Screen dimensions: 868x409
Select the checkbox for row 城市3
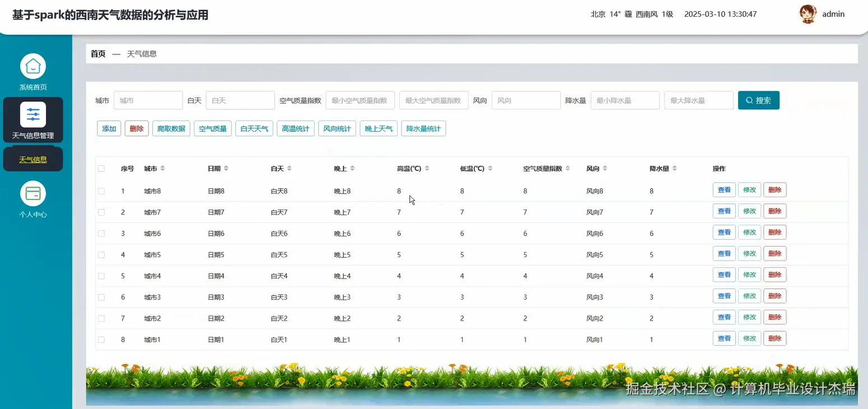tap(101, 297)
